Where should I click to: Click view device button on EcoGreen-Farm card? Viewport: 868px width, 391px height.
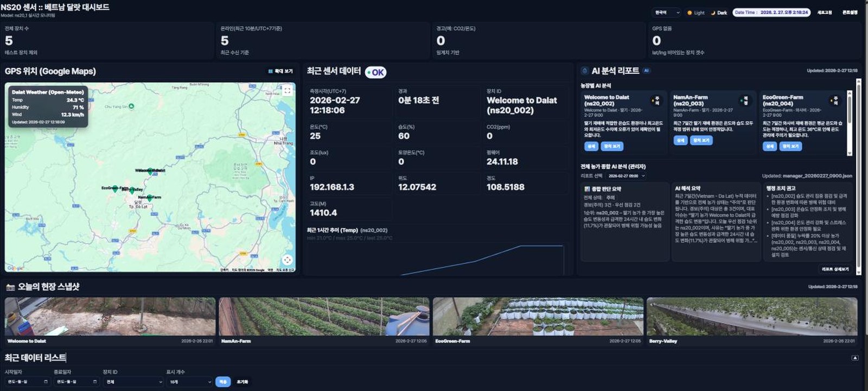pos(790,146)
